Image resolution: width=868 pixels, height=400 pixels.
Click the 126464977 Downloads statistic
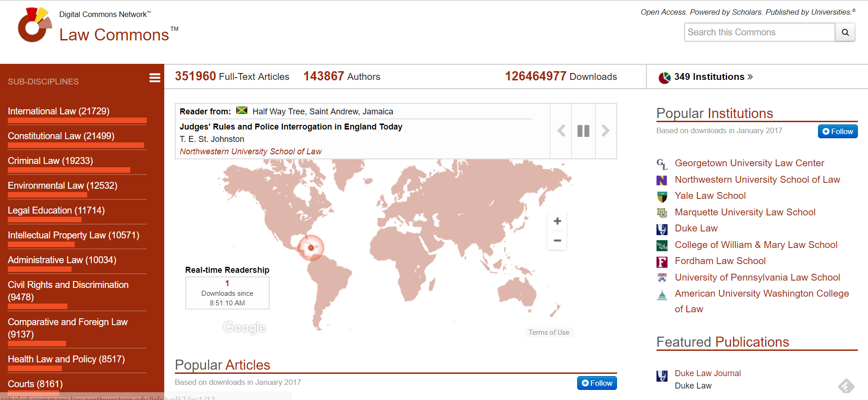pos(561,77)
